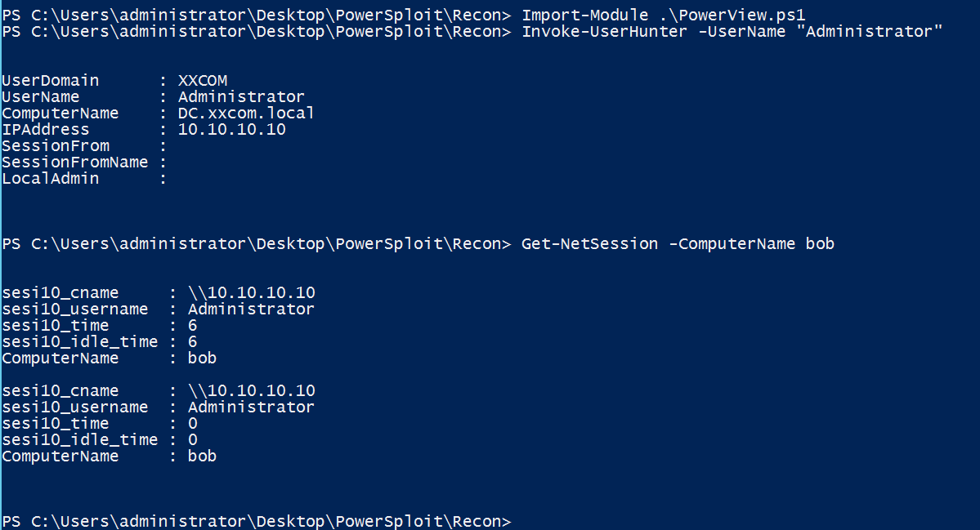Click the LocalAdmin field label
The height and width of the screenshot is (530, 980).
click(x=51, y=178)
